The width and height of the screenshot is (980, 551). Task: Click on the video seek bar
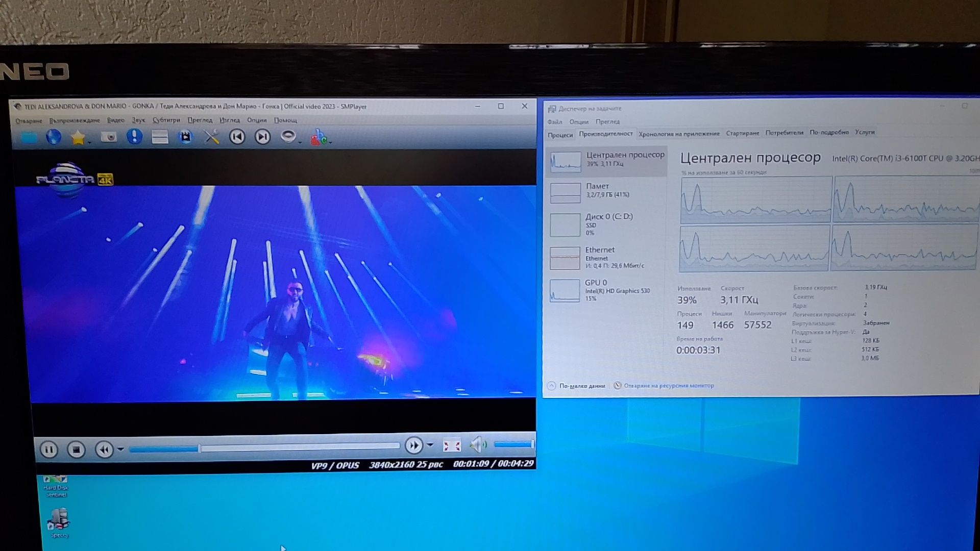[264, 447]
